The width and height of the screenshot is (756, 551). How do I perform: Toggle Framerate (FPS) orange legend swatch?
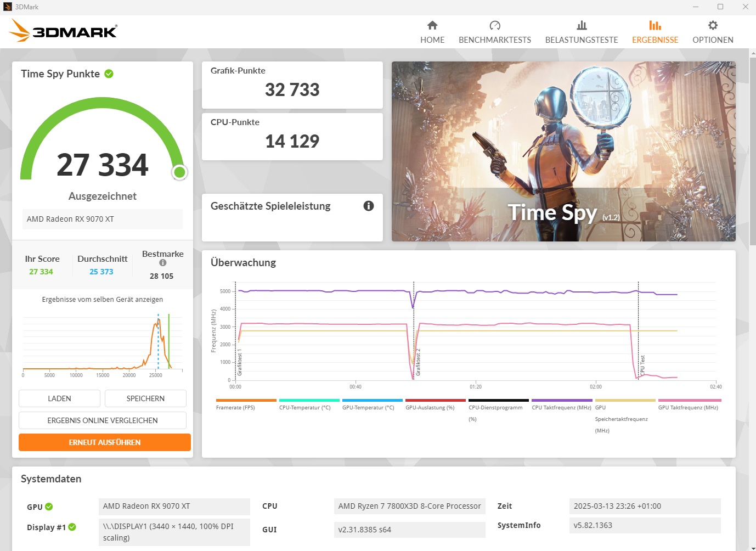tap(246, 401)
